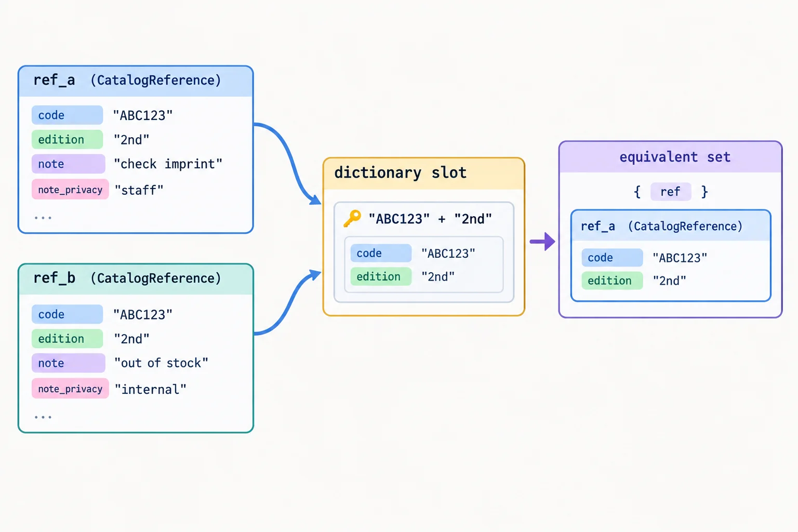This screenshot has width=798, height=532.
Task: Select the ref_a header inside equivalent set
Action: pyautogui.click(x=671, y=226)
